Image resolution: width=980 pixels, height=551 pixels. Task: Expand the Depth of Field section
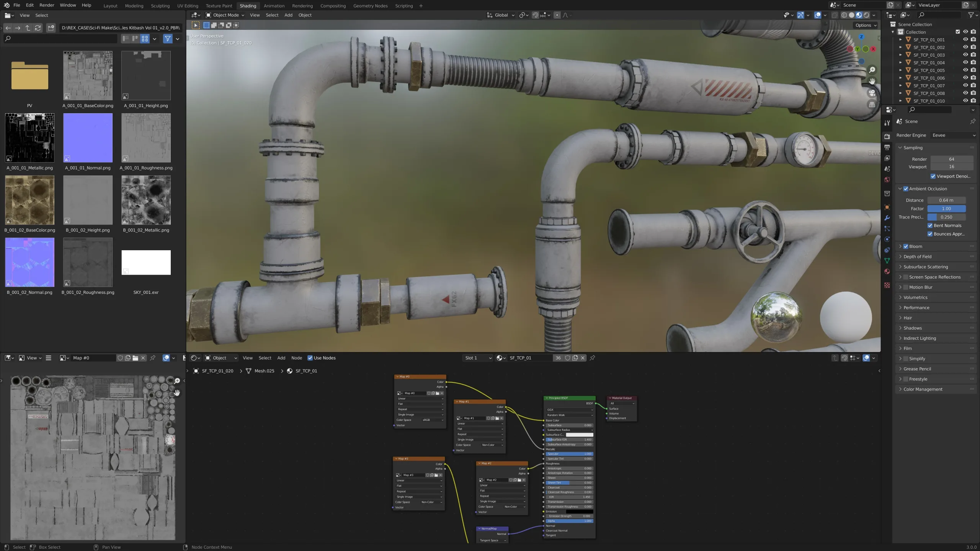(919, 256)
